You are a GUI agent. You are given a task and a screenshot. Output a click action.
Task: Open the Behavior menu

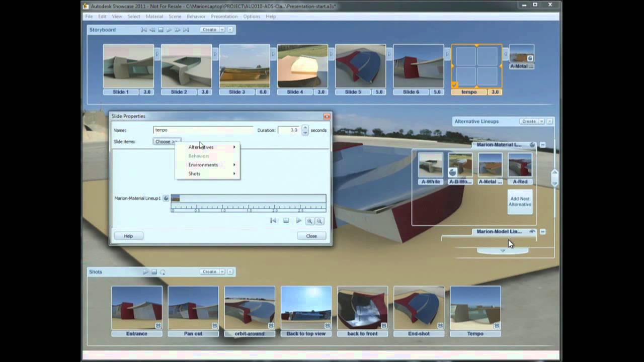pyautogui.click(x=196, y=17)
